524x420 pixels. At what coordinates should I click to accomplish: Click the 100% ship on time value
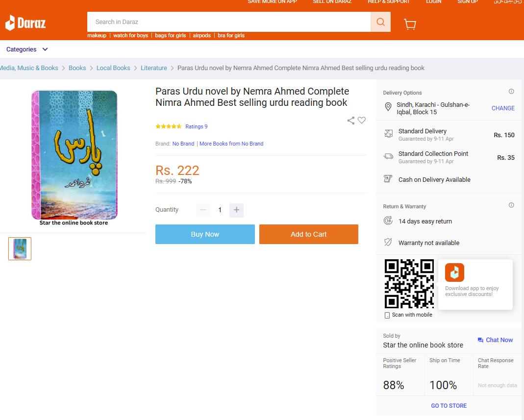pos(443,385)
